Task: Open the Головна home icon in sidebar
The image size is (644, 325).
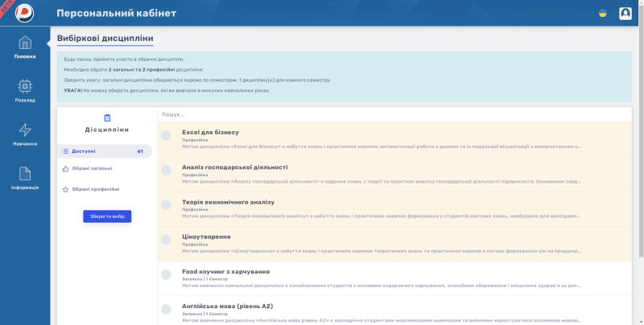Action: (25, 43)
